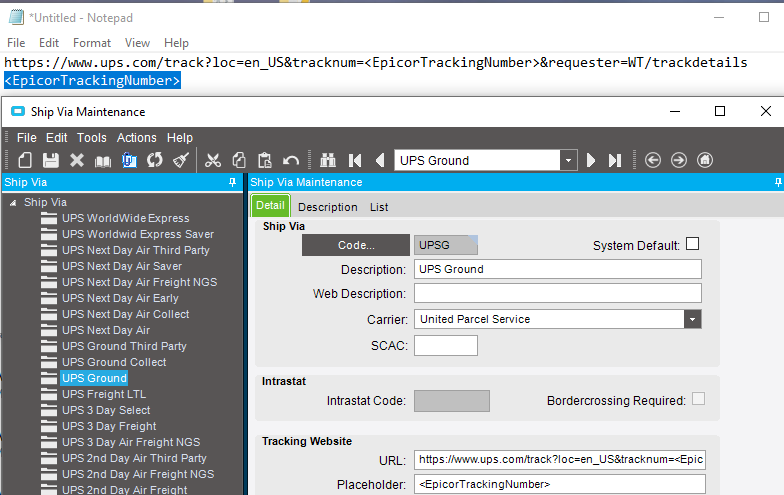Go to the previous record
Screen dimensions: 784x495
pyautogui.click(x=380, y=160)
